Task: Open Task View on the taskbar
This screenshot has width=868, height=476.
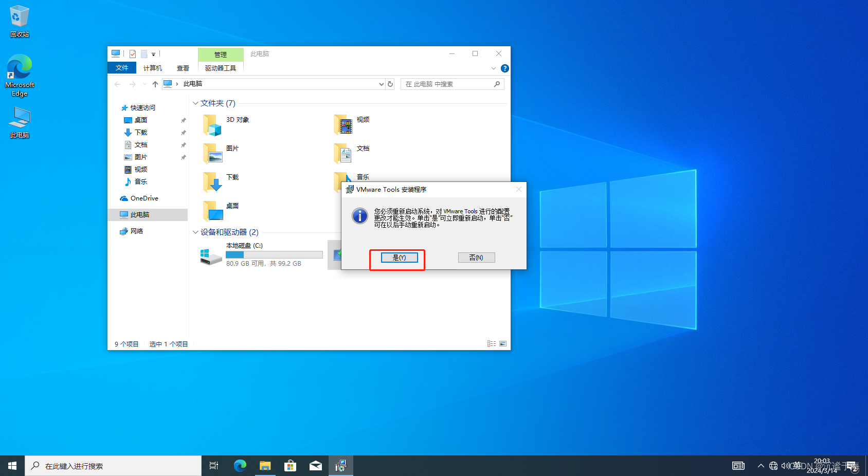Action: click(x=213, y=465)
